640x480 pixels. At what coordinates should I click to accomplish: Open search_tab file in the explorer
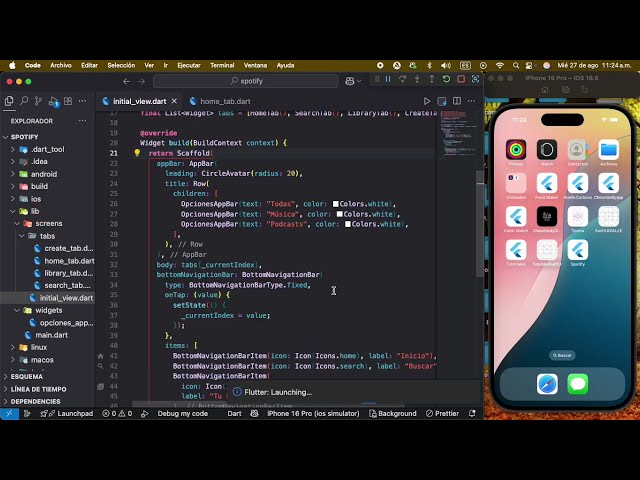pyautogui.click(x=48, y=285)
